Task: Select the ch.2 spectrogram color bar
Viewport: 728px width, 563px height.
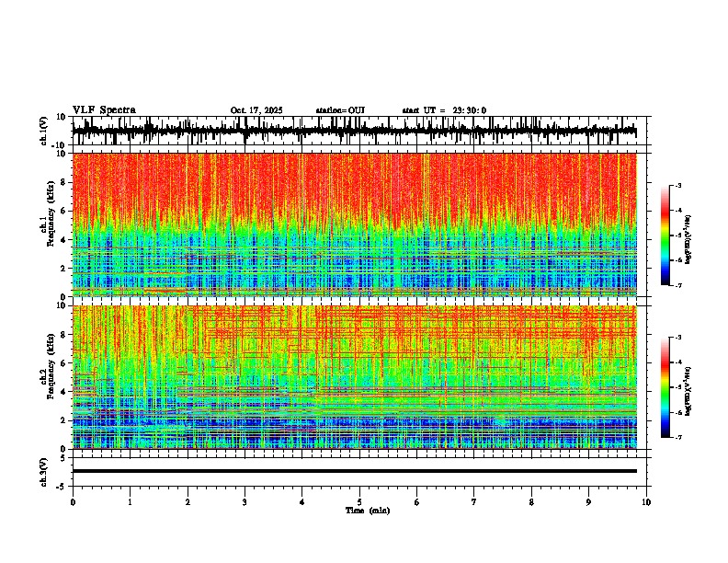Action: (665, 387)
